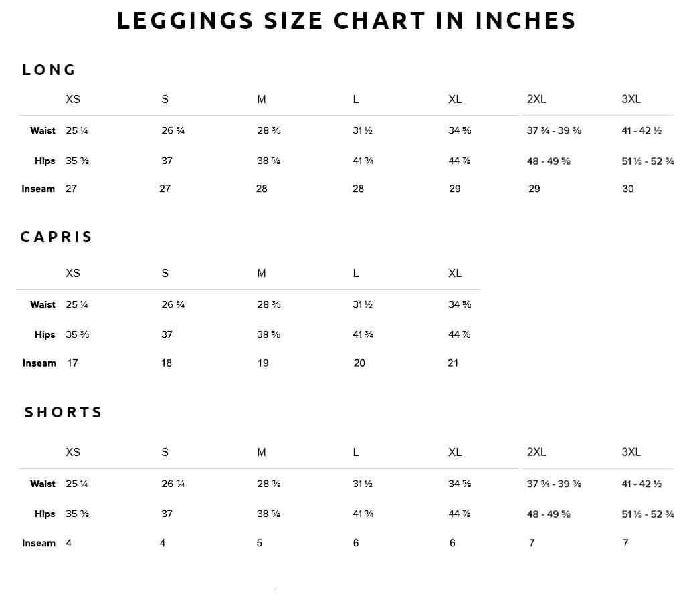The width and height of the screenshot is (693, 616).
Task: Click the LONG S hips value 37
Action: pyautogui.click(x=167, y=161)
